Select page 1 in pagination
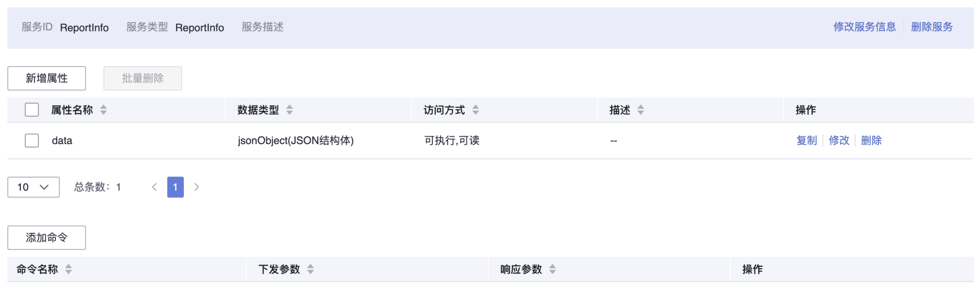The image size is (980, 286). pyautogui.click(x=175, y=187)
